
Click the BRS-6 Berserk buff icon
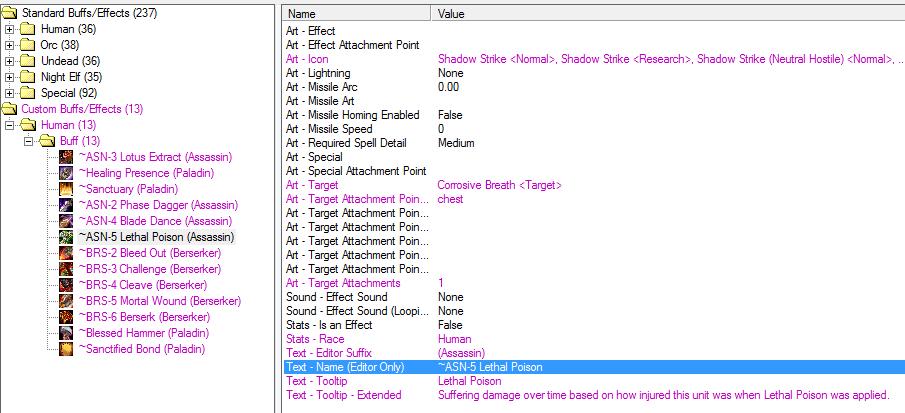pyautogui.click(x=66, y=317)
